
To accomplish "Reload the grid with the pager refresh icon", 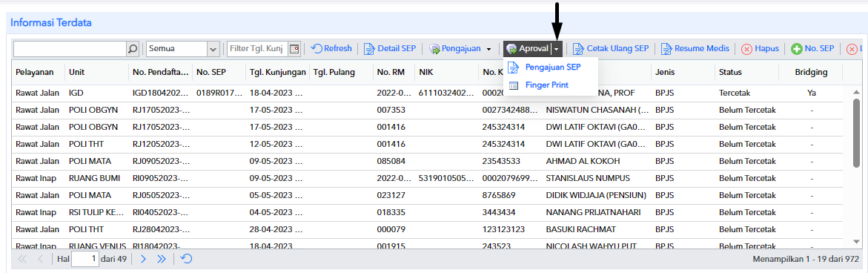I will pos(187,259).
